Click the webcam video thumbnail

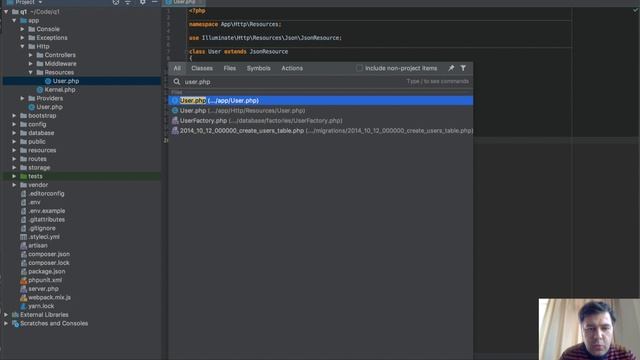coord(589,329)
